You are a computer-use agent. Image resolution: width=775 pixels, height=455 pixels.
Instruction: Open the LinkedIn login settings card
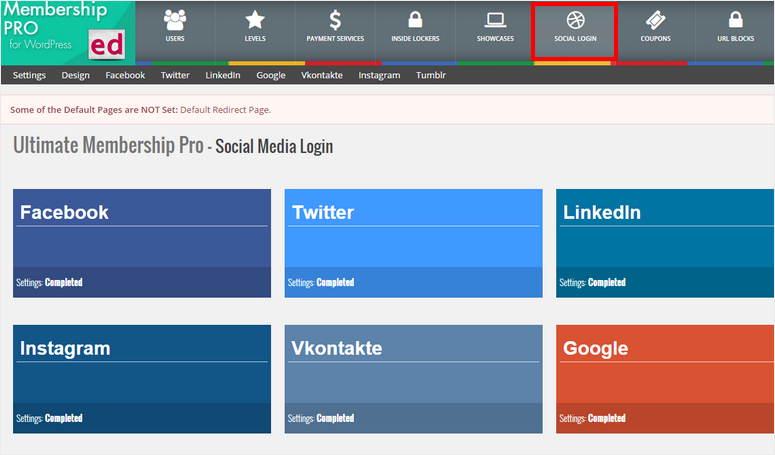[665, 243]
